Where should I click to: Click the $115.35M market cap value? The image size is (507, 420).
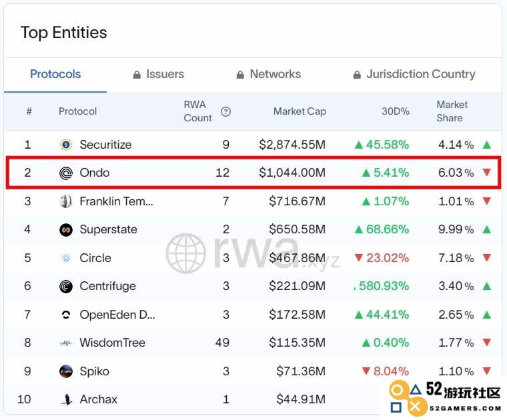pos(297,343)
